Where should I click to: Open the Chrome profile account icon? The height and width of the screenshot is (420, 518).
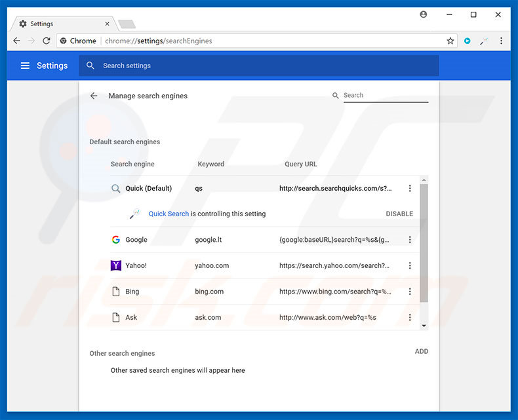pos(423,14)
